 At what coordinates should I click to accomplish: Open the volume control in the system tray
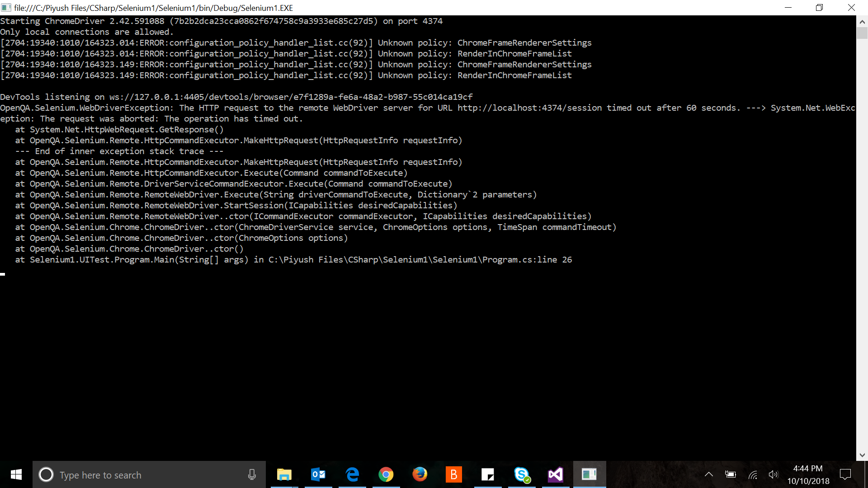(774, 474)
